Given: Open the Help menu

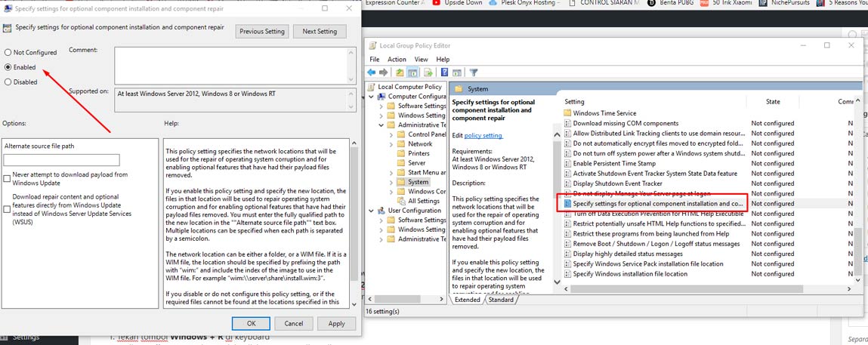Looking at the screenshot, I should (443, 59).
